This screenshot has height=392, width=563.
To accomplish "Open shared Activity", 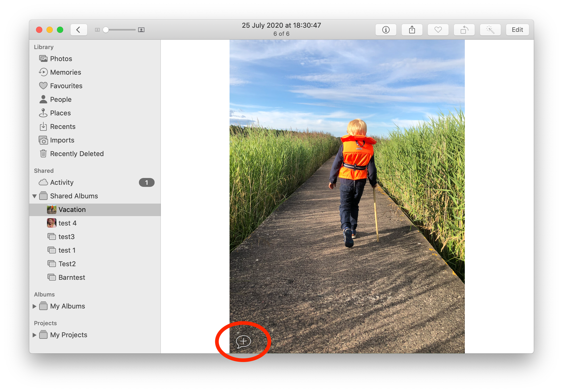I will pyautogui.click(x=95, y=182).
